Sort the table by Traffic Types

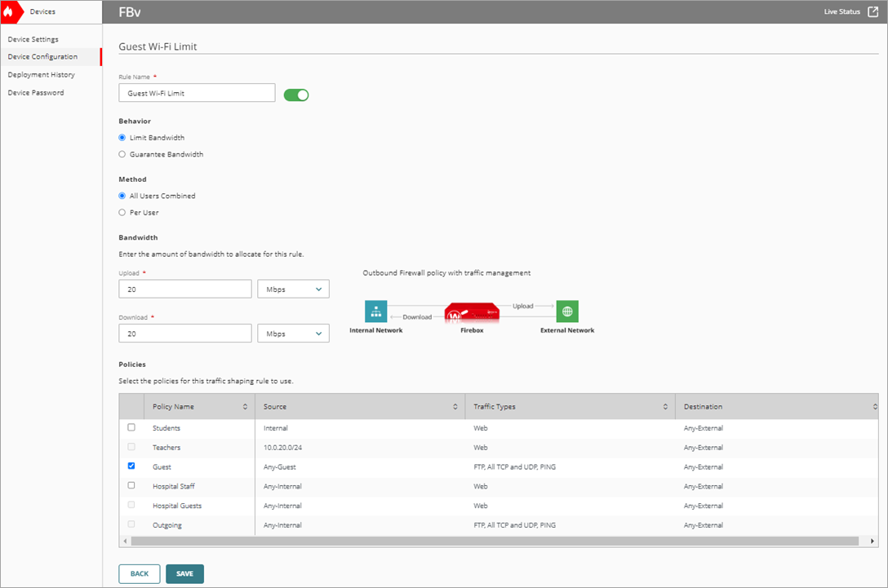665,406
